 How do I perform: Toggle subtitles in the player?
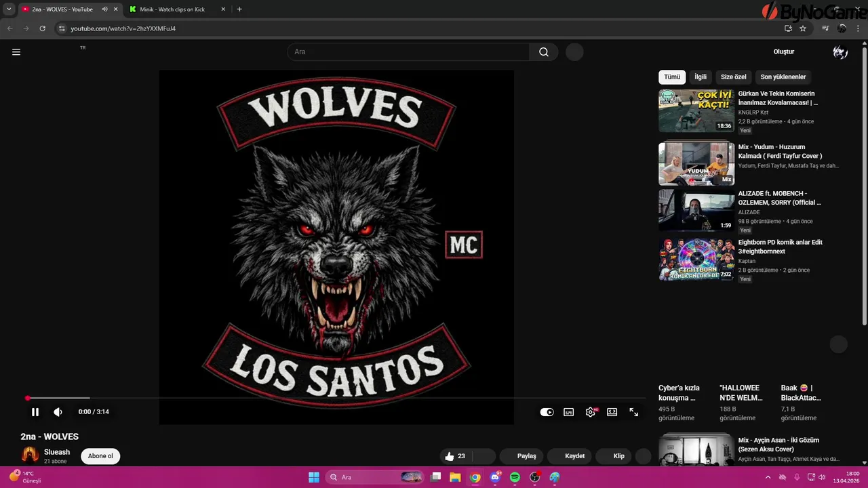pyautogui.click(x=569, y=412)
